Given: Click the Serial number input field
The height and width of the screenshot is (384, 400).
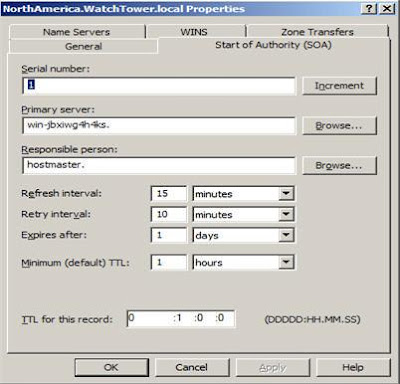Looking at the screenshot, I should coord(159,86).
